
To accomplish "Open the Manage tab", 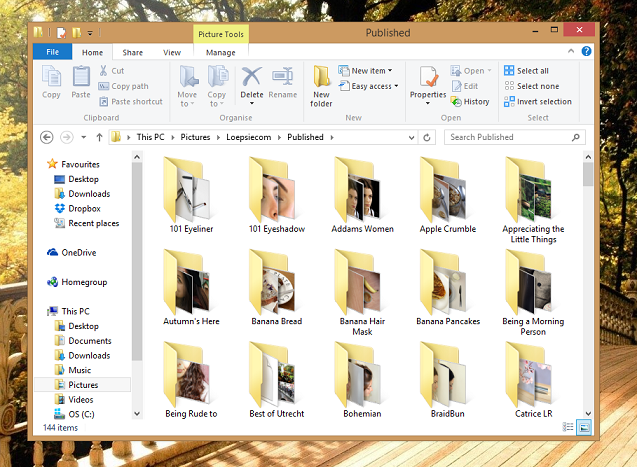I will pyautogui.click(x=221, y=52).
